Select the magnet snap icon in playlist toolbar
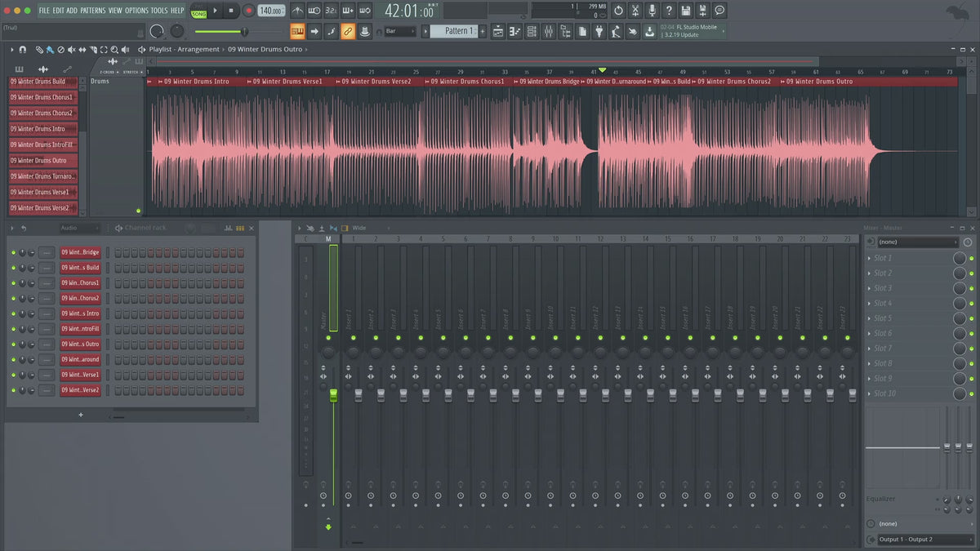This screenshot has height=551, width=980. (x=22, y=50)
